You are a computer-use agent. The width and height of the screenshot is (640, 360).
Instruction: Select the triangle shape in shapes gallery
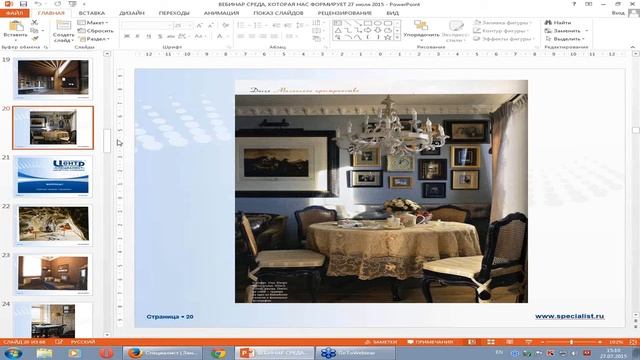pyautogui.click(x=338, y=30)
